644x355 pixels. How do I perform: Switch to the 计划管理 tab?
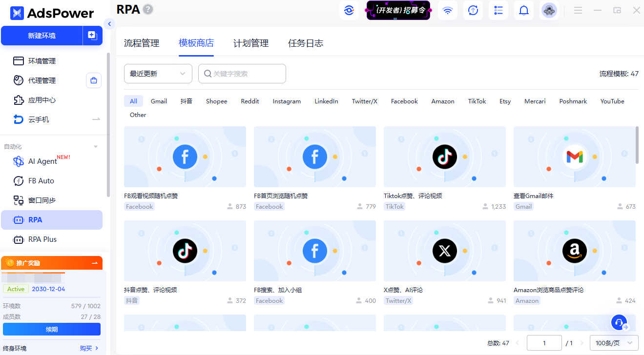pyautogui.click(x=251, y=43)
